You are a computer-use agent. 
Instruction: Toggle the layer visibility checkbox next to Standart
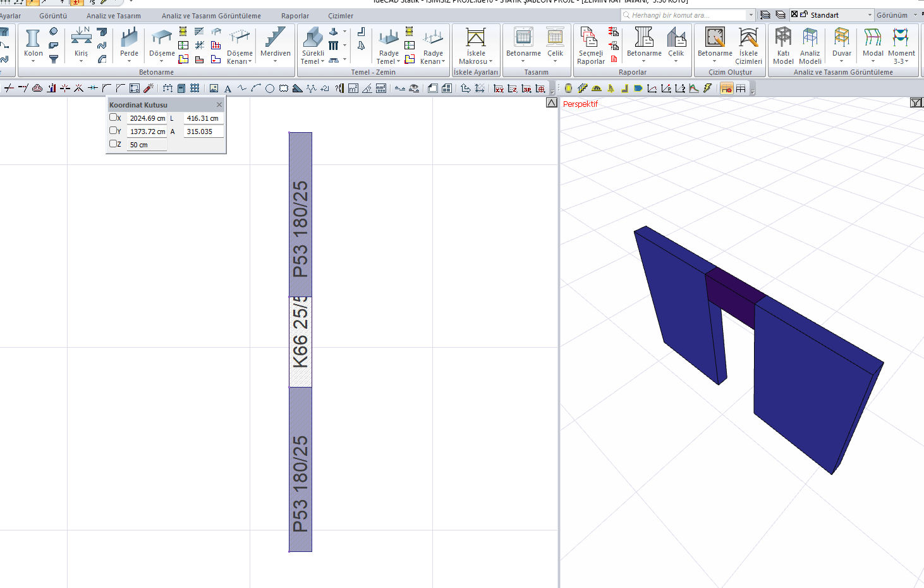click(x=794, y=15)
